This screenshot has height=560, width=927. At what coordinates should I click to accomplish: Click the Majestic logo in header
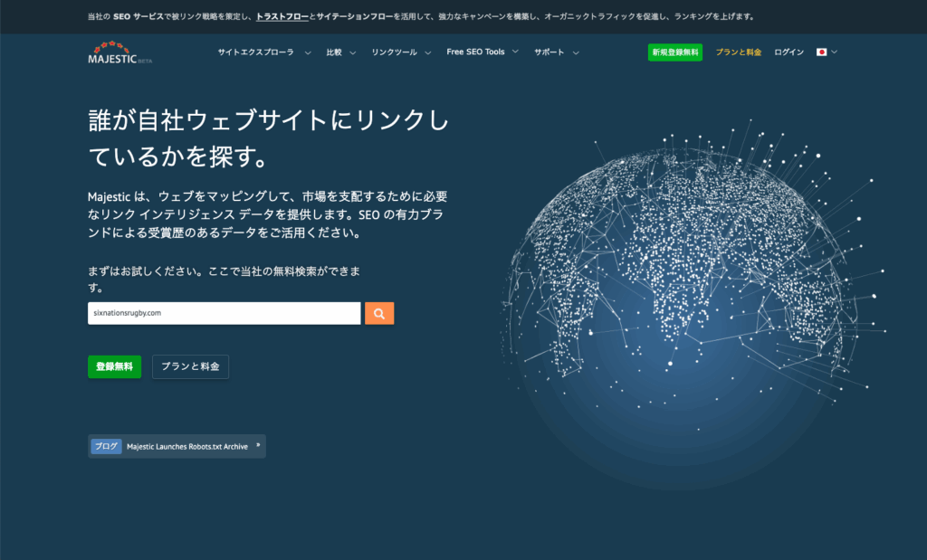click(x=120, y=52)
